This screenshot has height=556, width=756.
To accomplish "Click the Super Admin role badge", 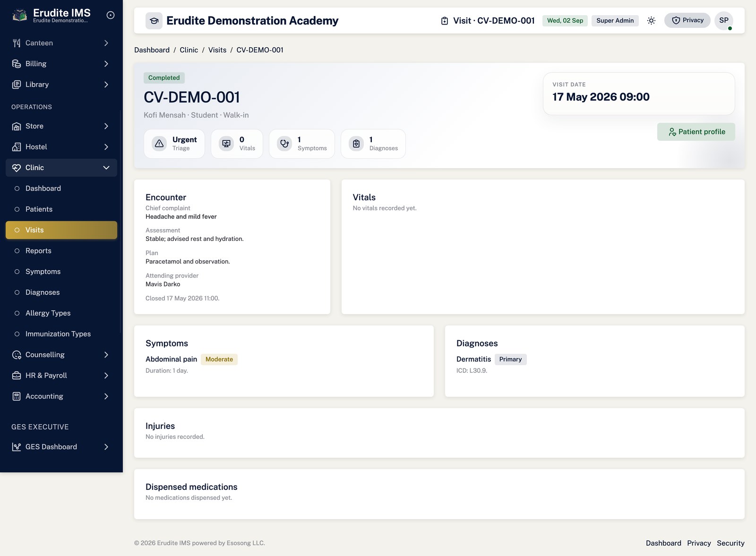I will point(615,20).
